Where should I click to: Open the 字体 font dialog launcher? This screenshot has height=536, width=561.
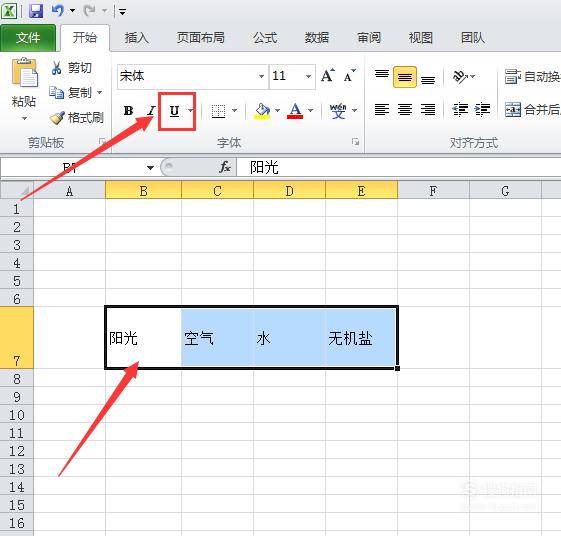tap(355, 142)
